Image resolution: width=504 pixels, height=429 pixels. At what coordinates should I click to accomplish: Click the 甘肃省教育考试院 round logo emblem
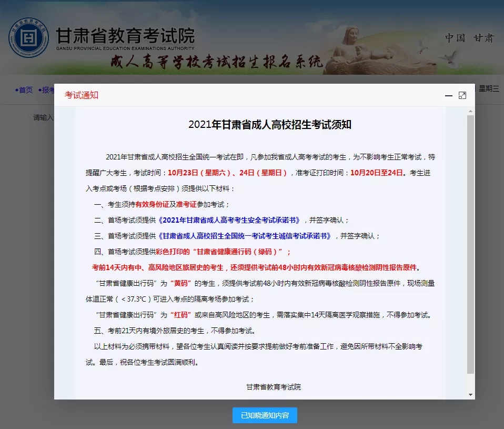tap(28, 37)
